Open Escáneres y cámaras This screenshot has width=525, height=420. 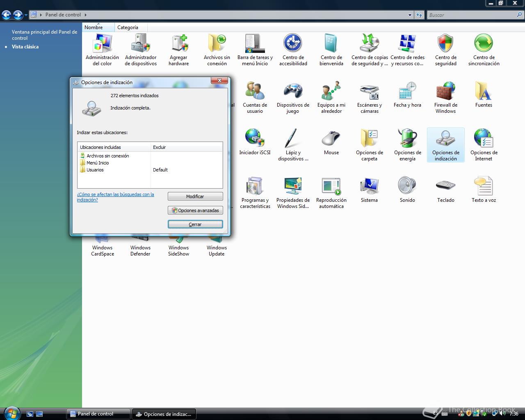[370, 98]
